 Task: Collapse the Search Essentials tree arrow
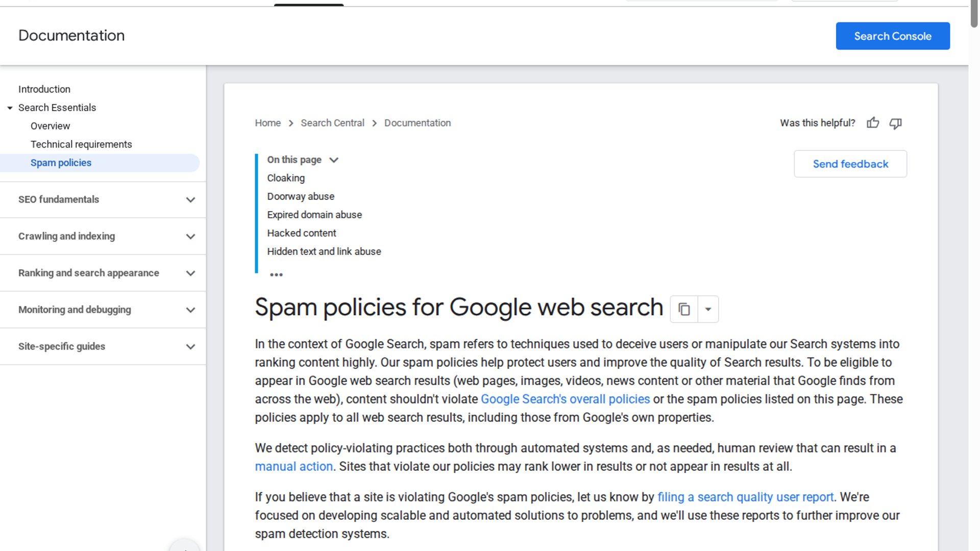(10, 108)
